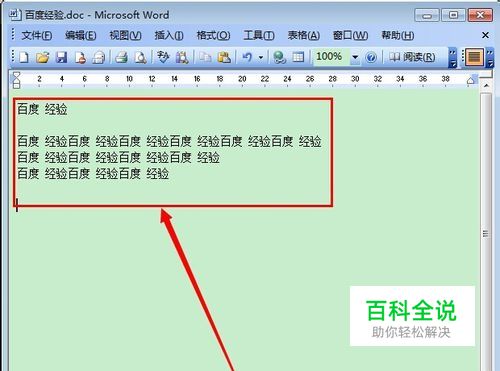The height and width of the screenshot is (371, 500).
Task: Open the 视图(V) menu
Action: pos(125,35)
